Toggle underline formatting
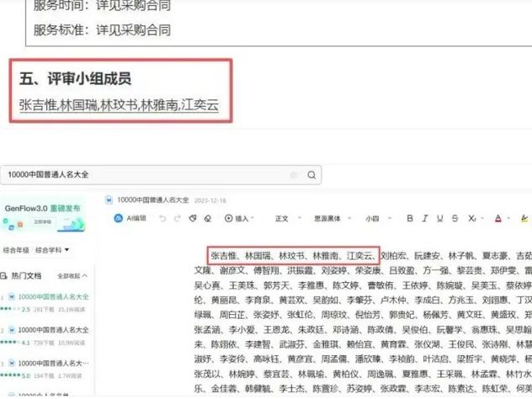Screen dimensions: 532x399 click(442, 218)
